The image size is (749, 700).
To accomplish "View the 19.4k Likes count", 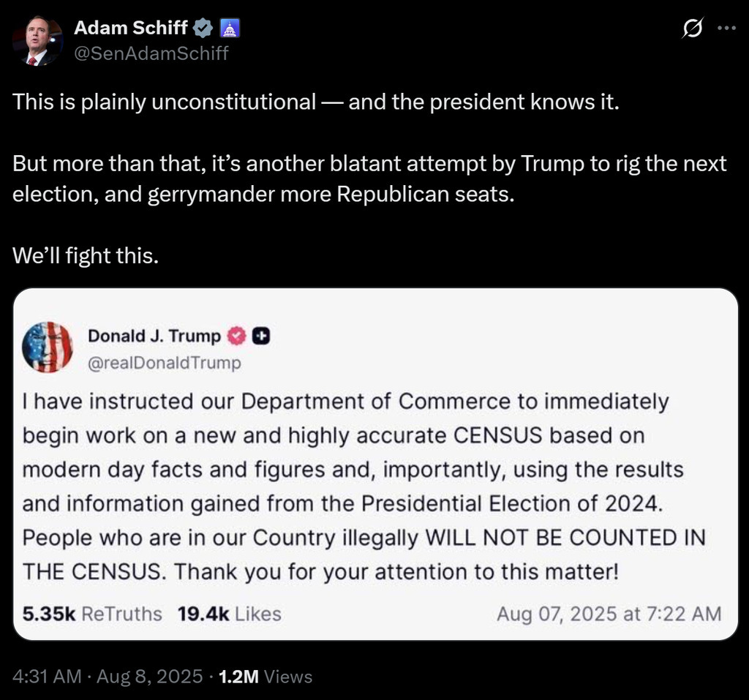I will point(229,613).
